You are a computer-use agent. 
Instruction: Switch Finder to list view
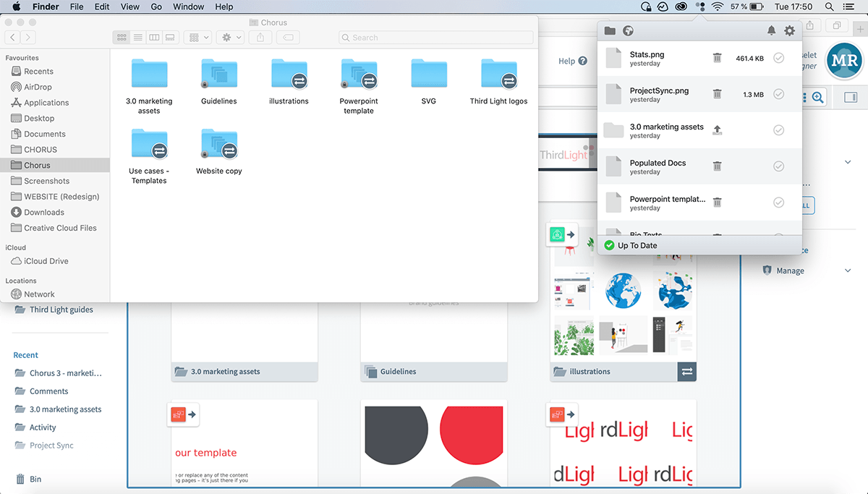coord(138,37)
